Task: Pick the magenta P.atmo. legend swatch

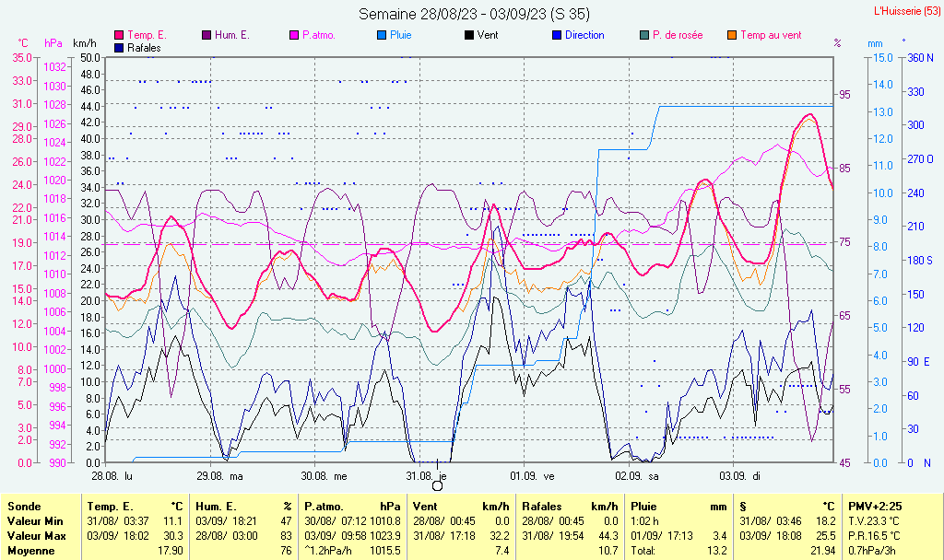Action: pos(294,36)
